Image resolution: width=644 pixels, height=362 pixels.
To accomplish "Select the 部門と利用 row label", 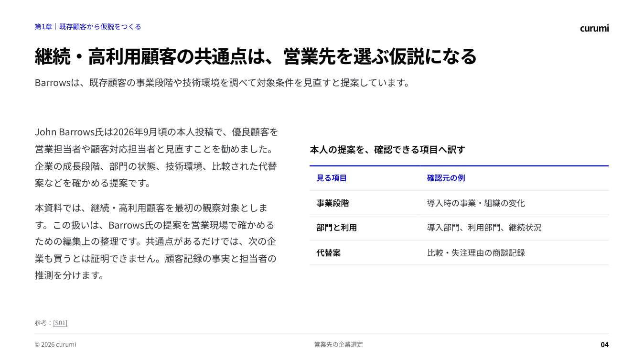I will (336, 228).
